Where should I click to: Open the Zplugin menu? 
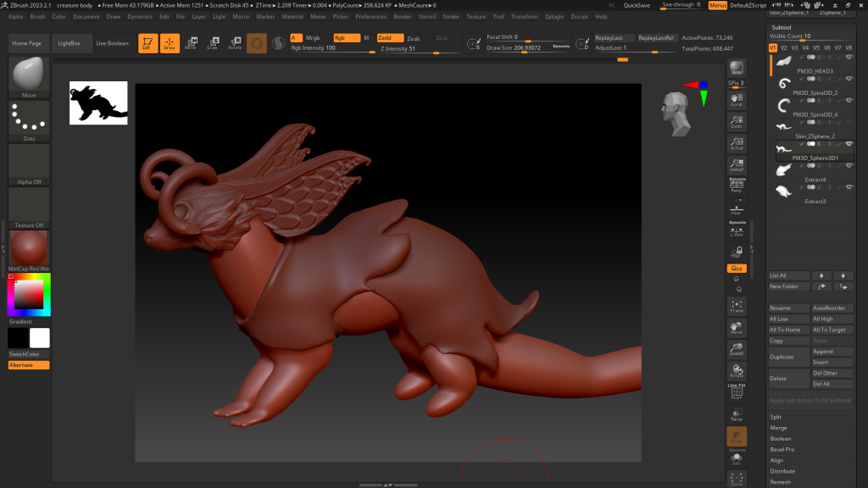[x=554, y=16]
